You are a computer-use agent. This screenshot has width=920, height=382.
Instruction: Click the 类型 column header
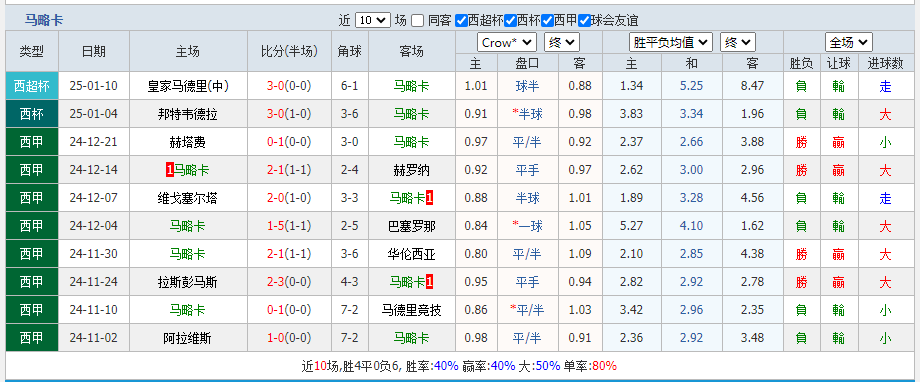(32, 51)
